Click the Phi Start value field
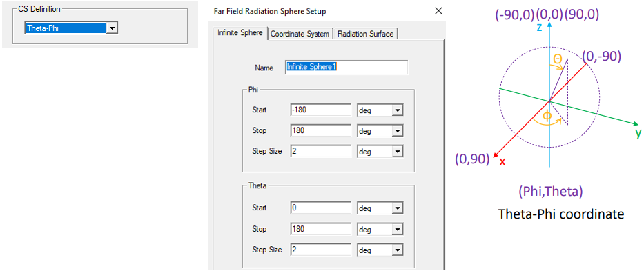Screen dimensions: 644x271 point(321,110)
